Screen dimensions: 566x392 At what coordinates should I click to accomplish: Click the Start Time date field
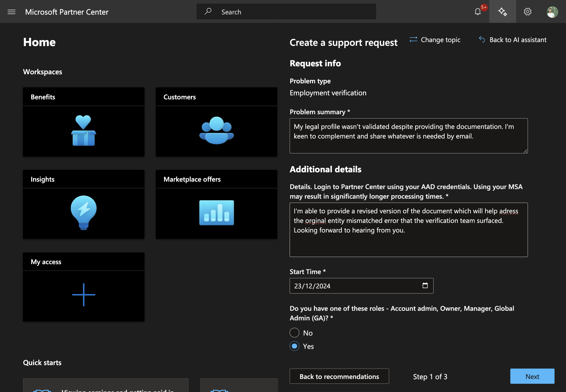(x=361, y=286)
